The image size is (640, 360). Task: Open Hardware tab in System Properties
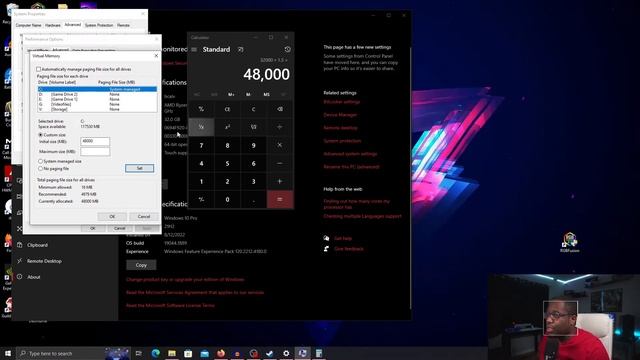53,25
